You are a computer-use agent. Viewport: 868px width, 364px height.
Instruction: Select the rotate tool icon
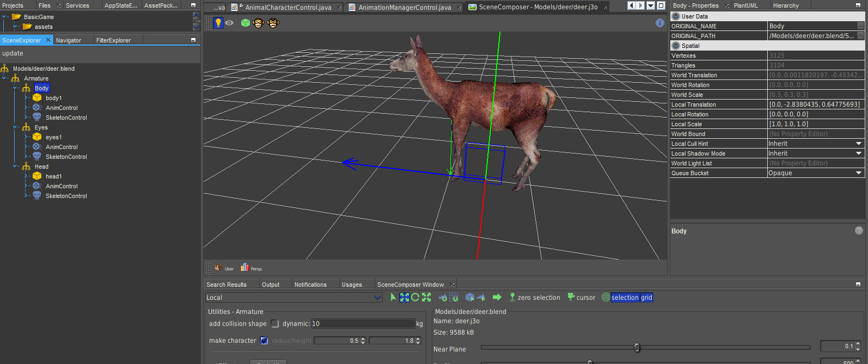tap(415, 297)
